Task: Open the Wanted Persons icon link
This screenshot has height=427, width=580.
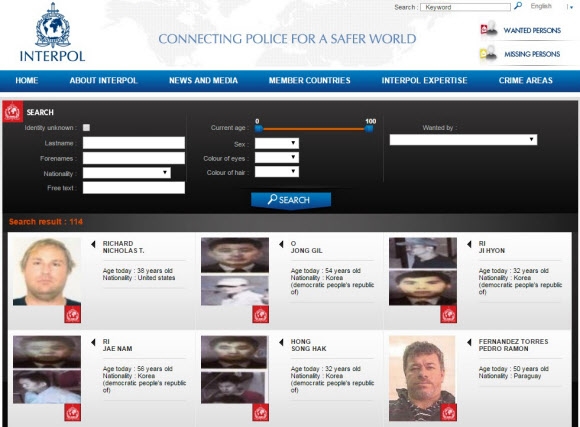Action: [489, 29]
